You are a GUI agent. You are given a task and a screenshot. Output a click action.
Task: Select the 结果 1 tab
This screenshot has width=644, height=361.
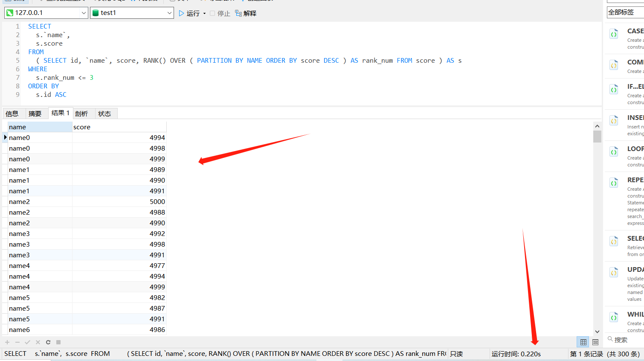[x=61, y=113]
